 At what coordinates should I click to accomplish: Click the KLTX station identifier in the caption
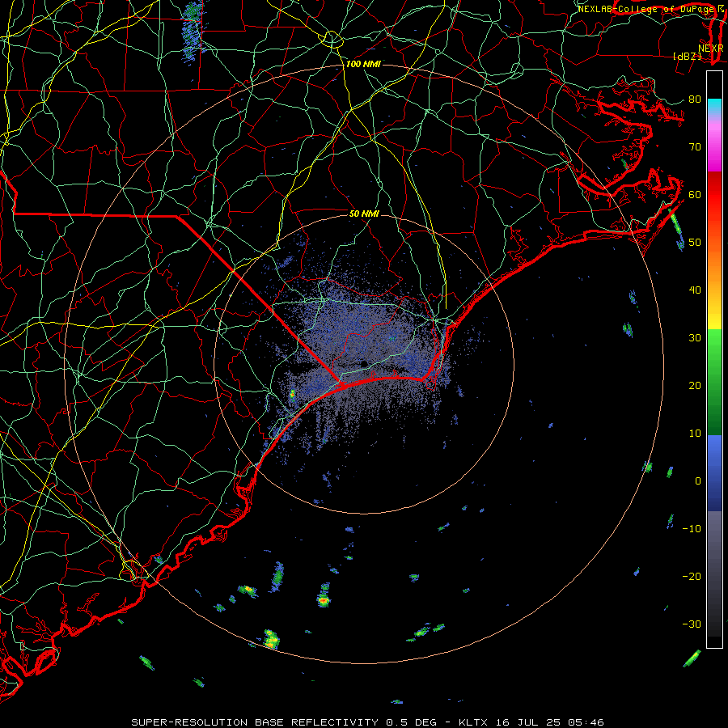[x=473, y=722]
